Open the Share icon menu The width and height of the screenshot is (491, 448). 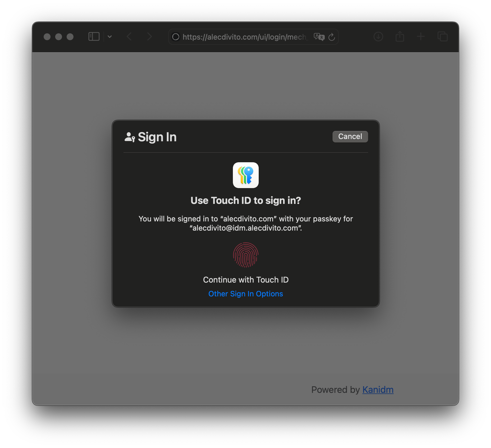[400, 36]
